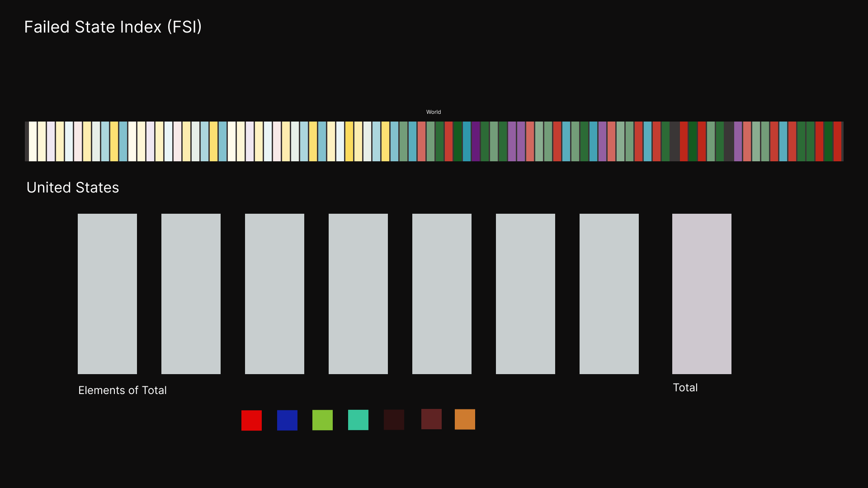Click the seventh gray element bar
Image resolution: width=868 pixels, height=488 pixels.
pyautogui.click(x=609, y=294)
